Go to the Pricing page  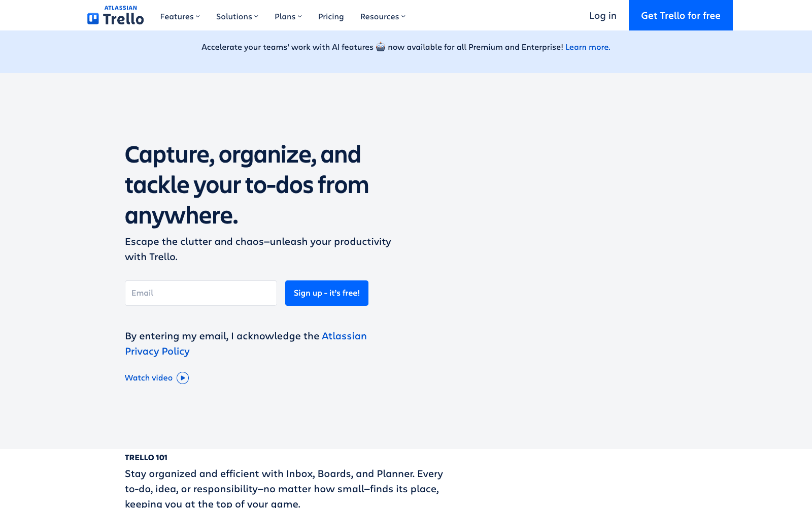[331, 17]
